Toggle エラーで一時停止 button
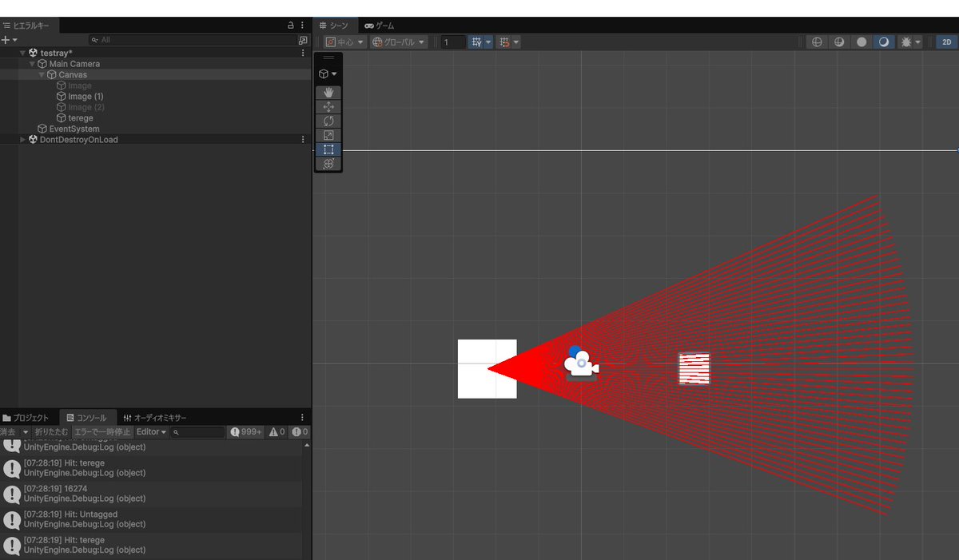959x560 pixels. coord(102,432)
